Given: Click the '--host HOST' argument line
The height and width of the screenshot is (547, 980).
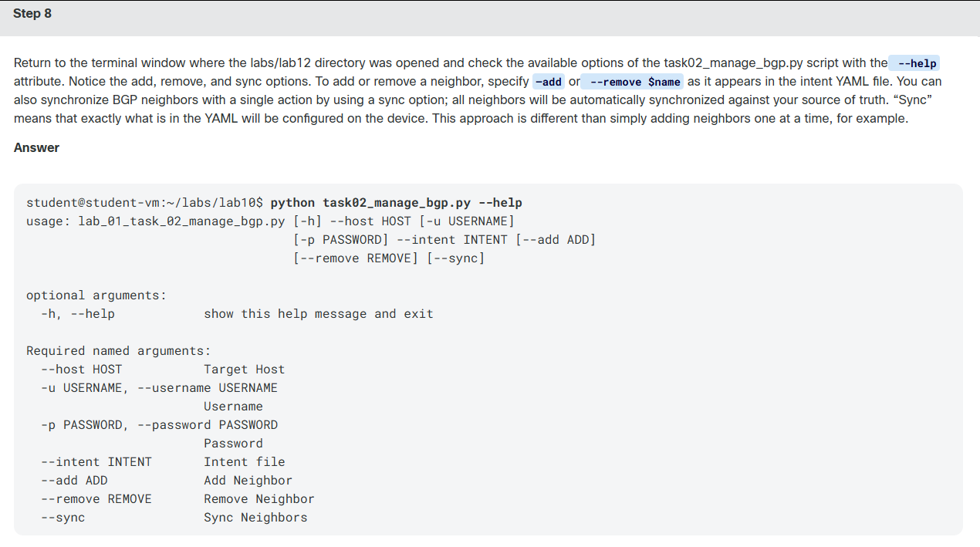Looking at the screenshot, I should [x=163, y=370].
